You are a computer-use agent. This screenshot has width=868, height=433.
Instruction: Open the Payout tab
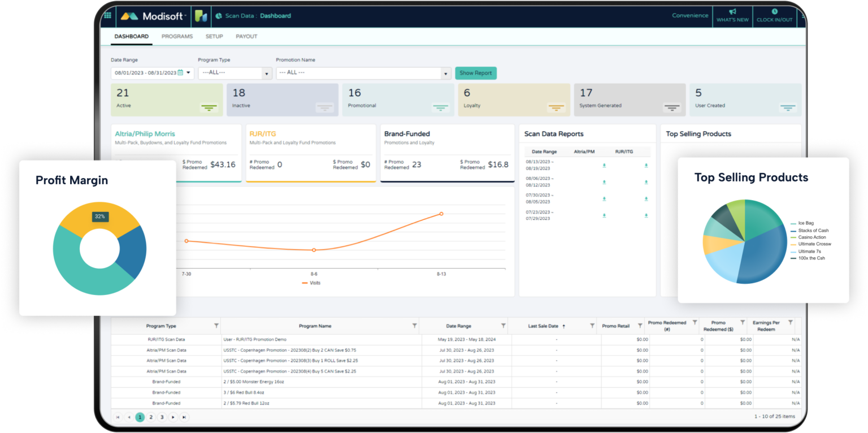246,36
